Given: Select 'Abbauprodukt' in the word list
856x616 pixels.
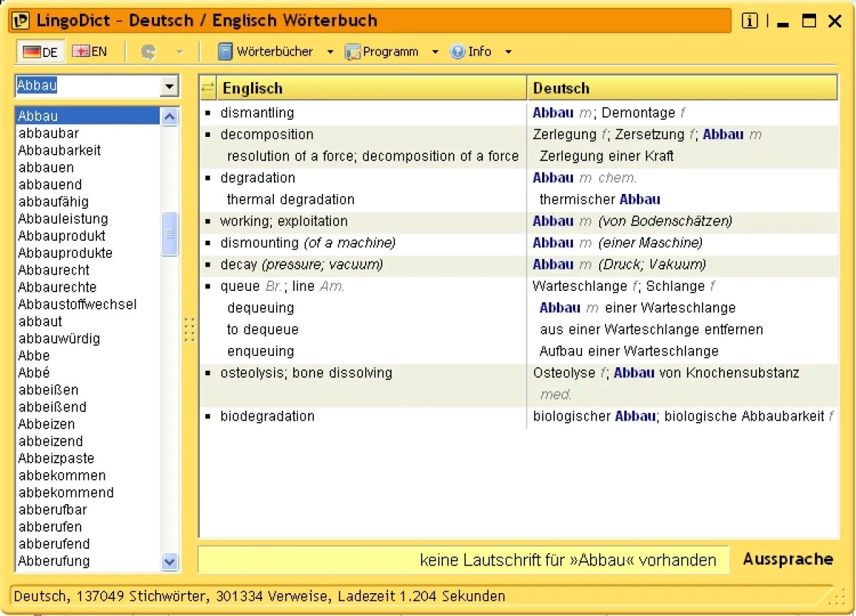Looking at the screenshot, I should tap(61, 236).
